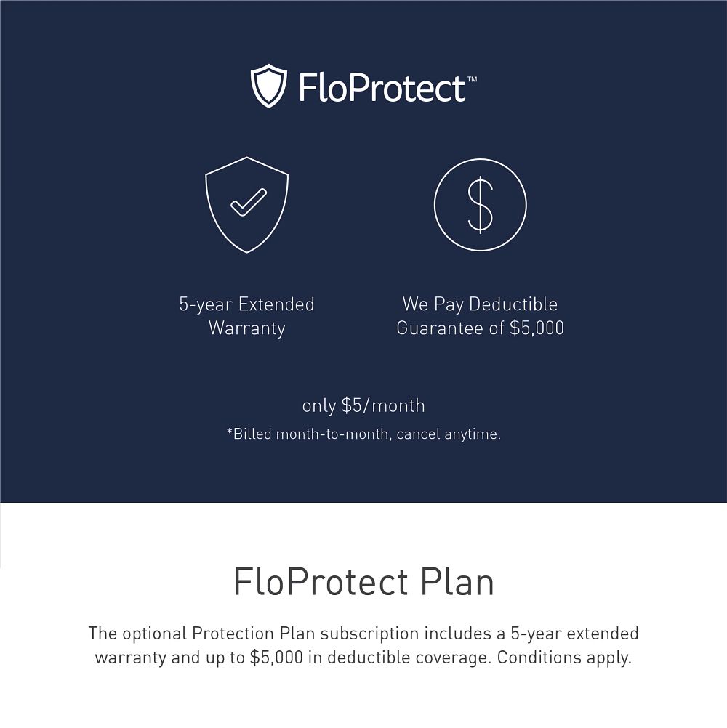This screenshot has width=727, height=728.
Task: Click the 'only $5/month' price text
Action: point(363,405)
